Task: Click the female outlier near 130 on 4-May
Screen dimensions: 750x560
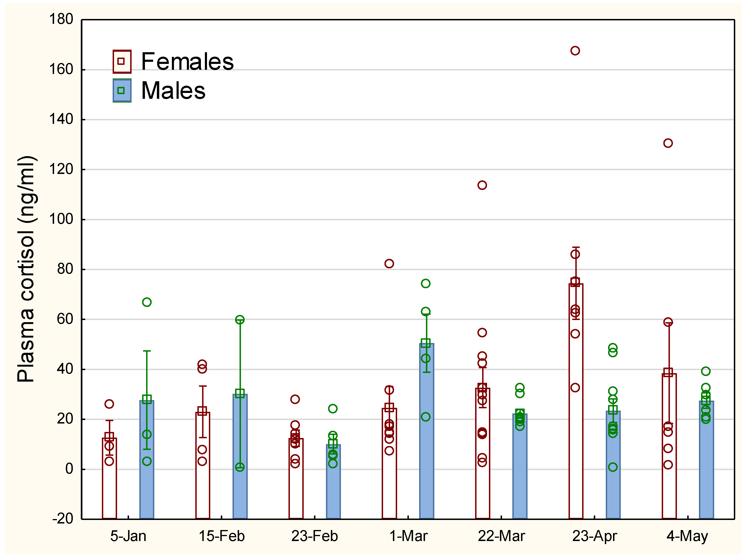Action: tap(668, 143)
